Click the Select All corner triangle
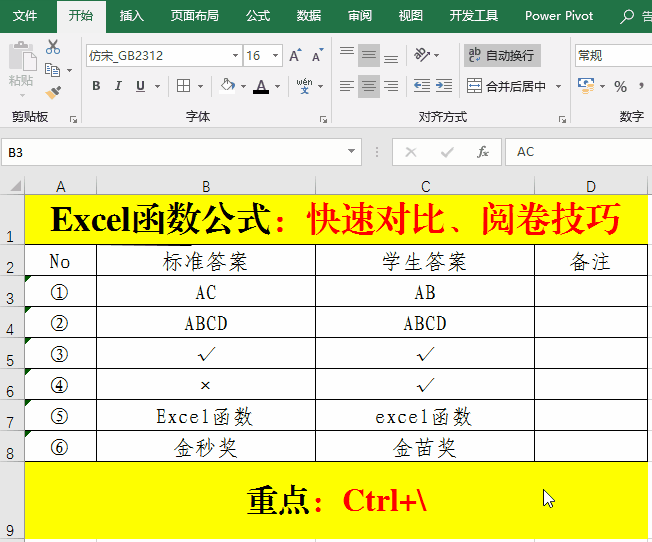Viewport: 652px width, 542px height. click(x=15, y=186)
